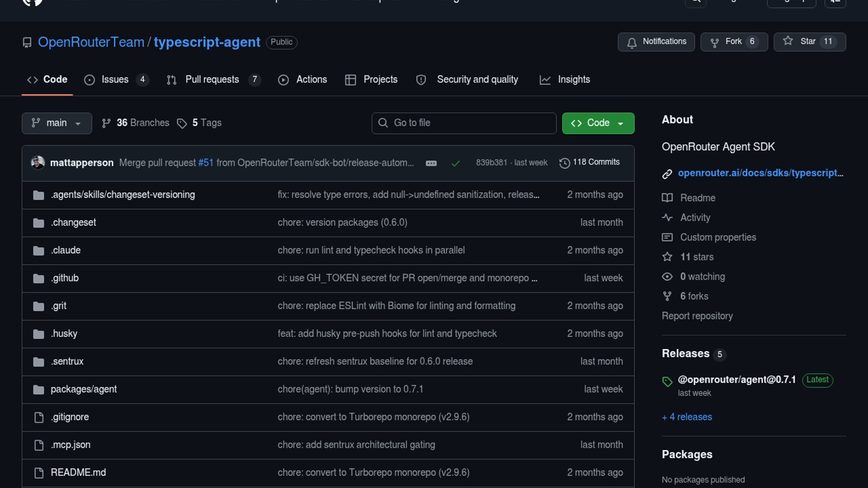Click mattapperson's avatar in latest commit

[x=38, y=162]
